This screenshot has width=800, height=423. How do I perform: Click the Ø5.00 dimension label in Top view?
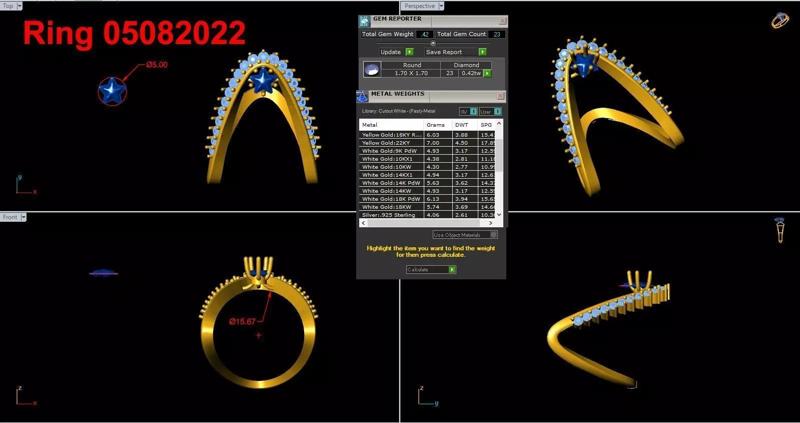point(157,65)
